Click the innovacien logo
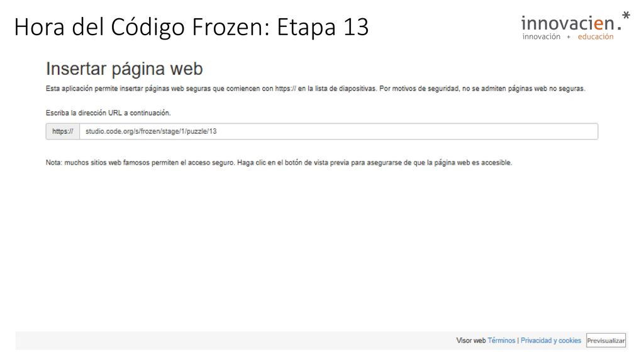The width and height of the screenshot is (644, 362). [x=575, y=26]
